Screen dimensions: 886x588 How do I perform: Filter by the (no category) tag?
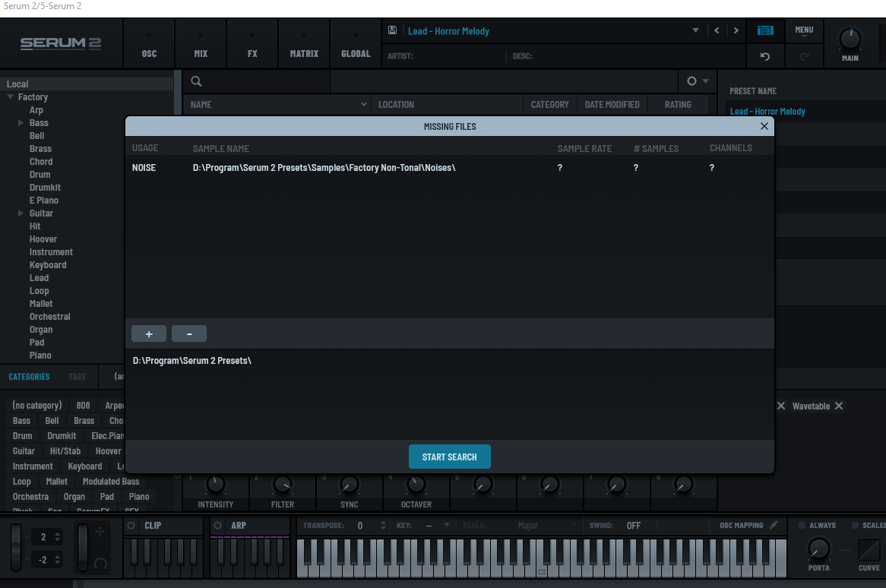[x=37, y=406]
